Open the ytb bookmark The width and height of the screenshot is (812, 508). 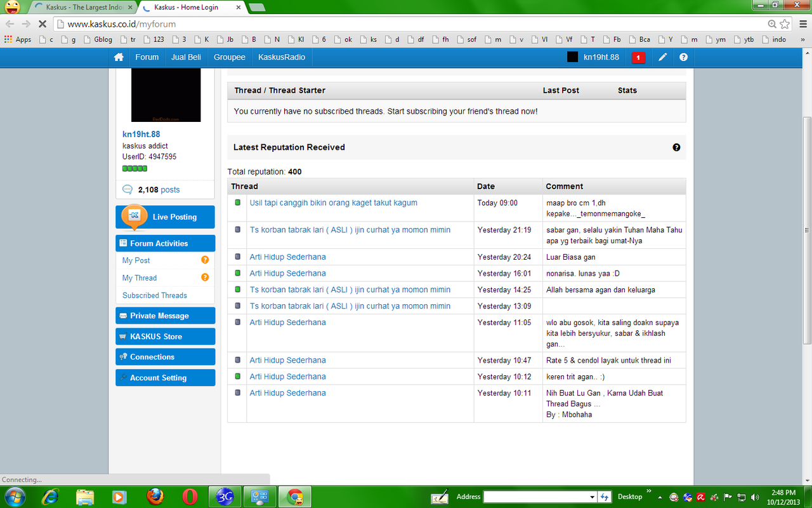(x=743, y=39)
